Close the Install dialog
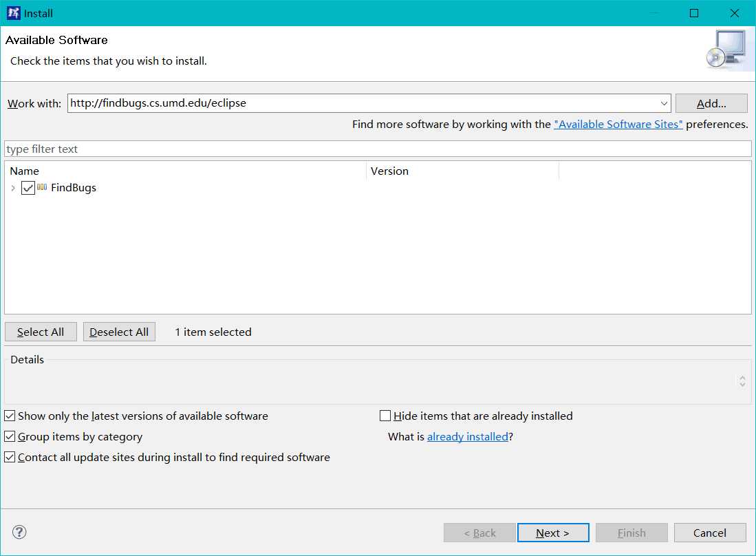Screen dimensions: 756x556 tap(734, 13)
